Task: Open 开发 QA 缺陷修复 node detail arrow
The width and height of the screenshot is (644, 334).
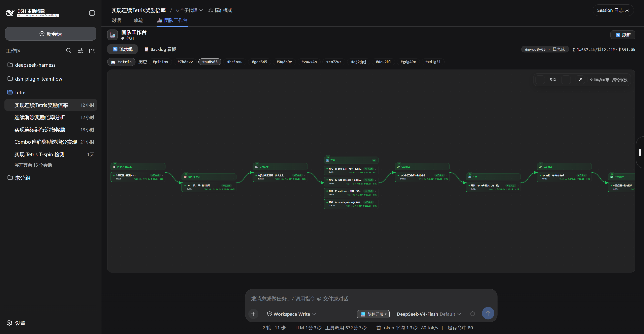Action: point(517,186)
